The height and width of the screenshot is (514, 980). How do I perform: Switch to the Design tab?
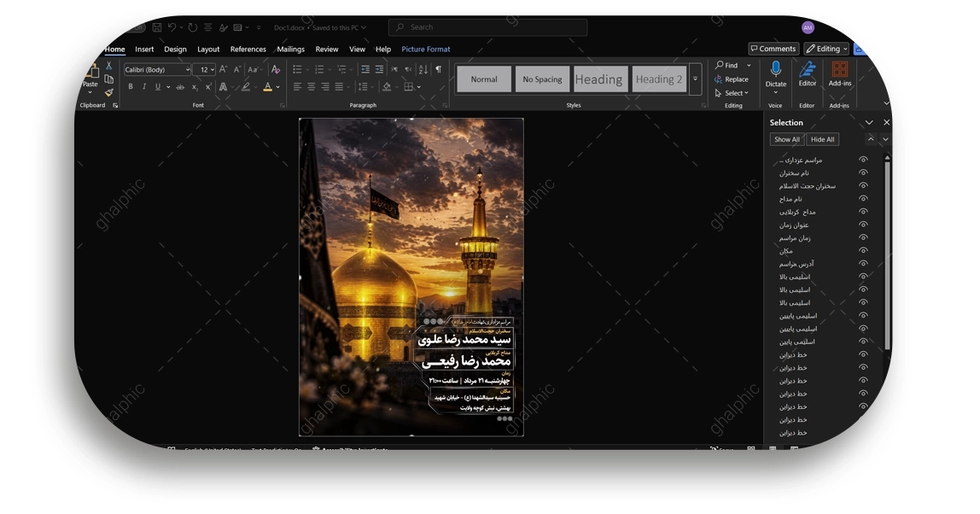click(175, 49)
